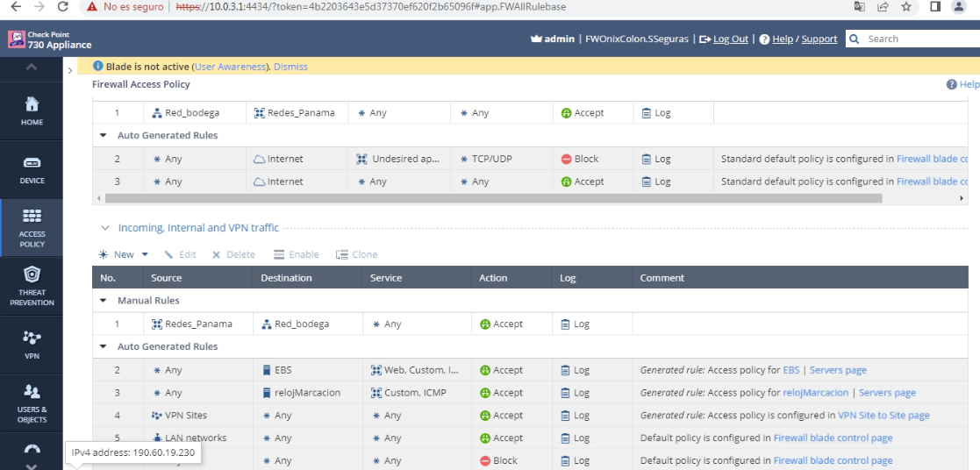The height and width of the screenshot is (470, 980).
Task: Open the VPN section in sidebar
Action: click(x=32, y=345)
